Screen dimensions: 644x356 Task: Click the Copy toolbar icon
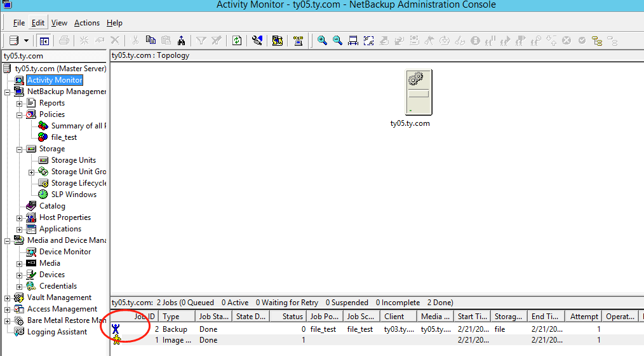tap(151, 40)
